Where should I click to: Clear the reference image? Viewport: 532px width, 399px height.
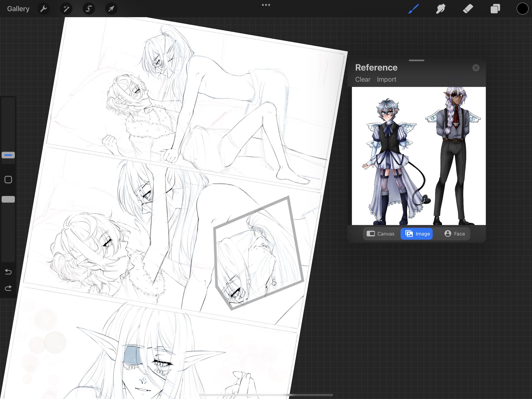363,79
